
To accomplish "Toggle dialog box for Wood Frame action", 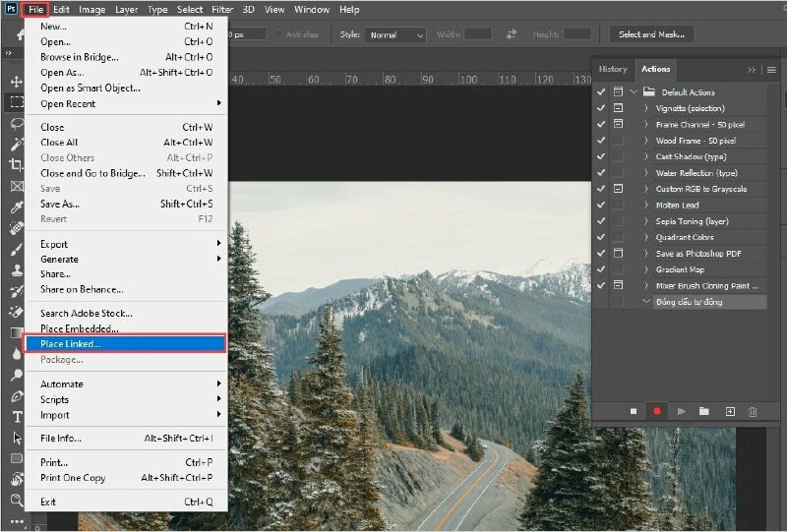I will (x=618, y=141).
